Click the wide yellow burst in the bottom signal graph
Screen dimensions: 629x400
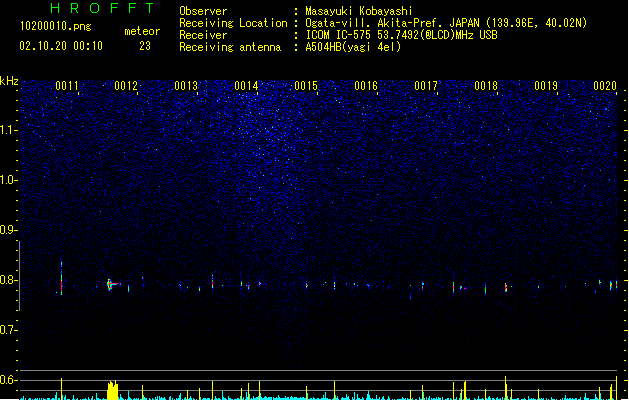pyautogui.click(x=113, y=390)
